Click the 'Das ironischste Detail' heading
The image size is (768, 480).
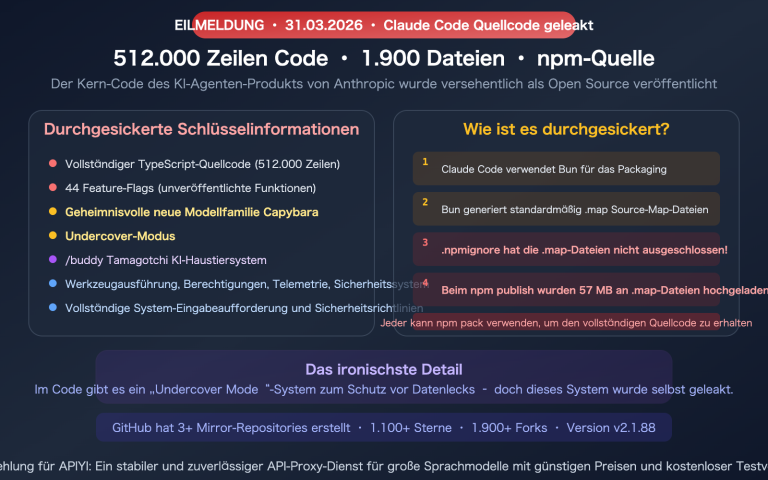tap(384, 369)
